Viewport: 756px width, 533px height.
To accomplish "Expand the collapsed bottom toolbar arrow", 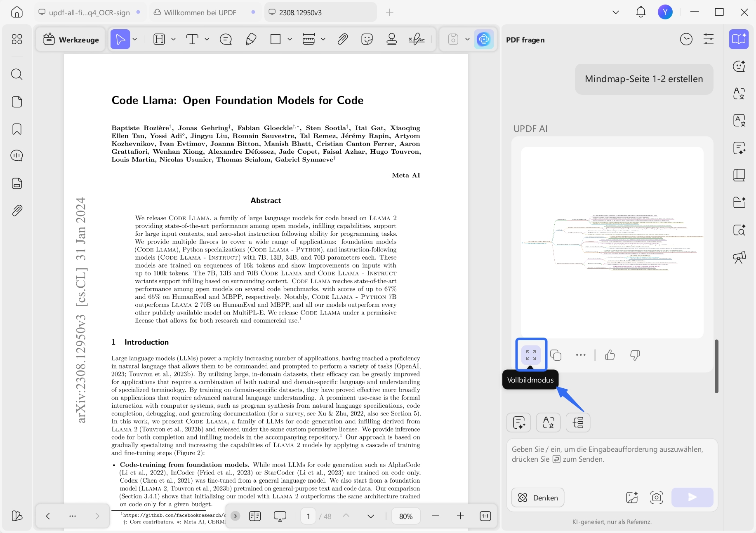I will (235, 516).
